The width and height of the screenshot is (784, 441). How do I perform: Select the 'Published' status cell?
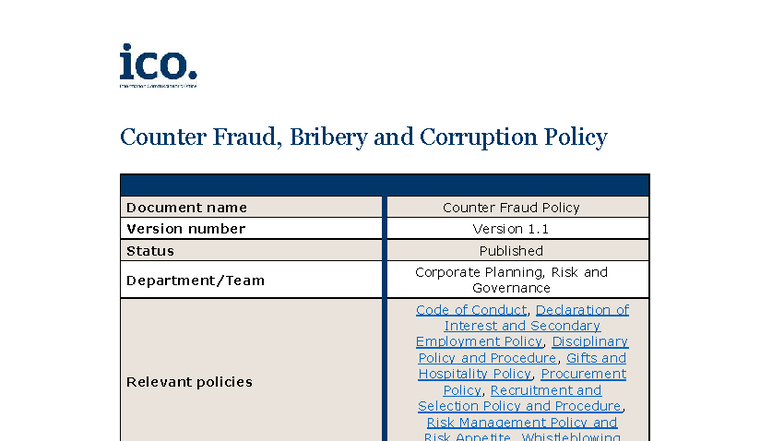[x=511, y=251]
